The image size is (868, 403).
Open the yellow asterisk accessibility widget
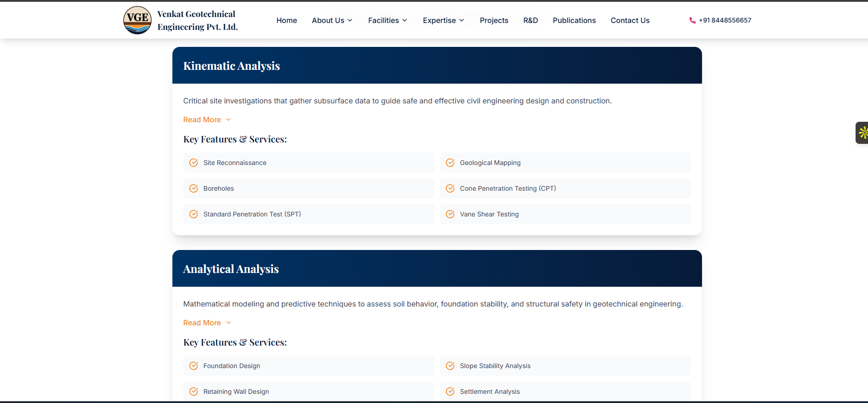coord(862,133)
